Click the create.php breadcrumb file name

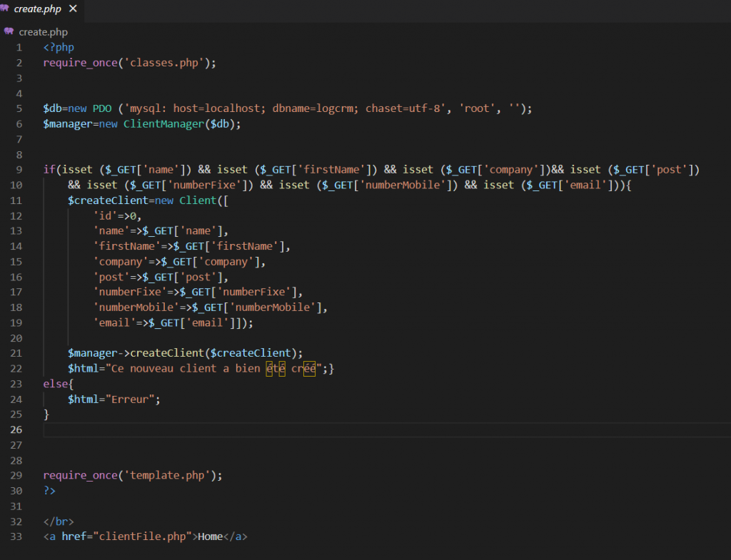pyautogui.click(x=43, y=32)
